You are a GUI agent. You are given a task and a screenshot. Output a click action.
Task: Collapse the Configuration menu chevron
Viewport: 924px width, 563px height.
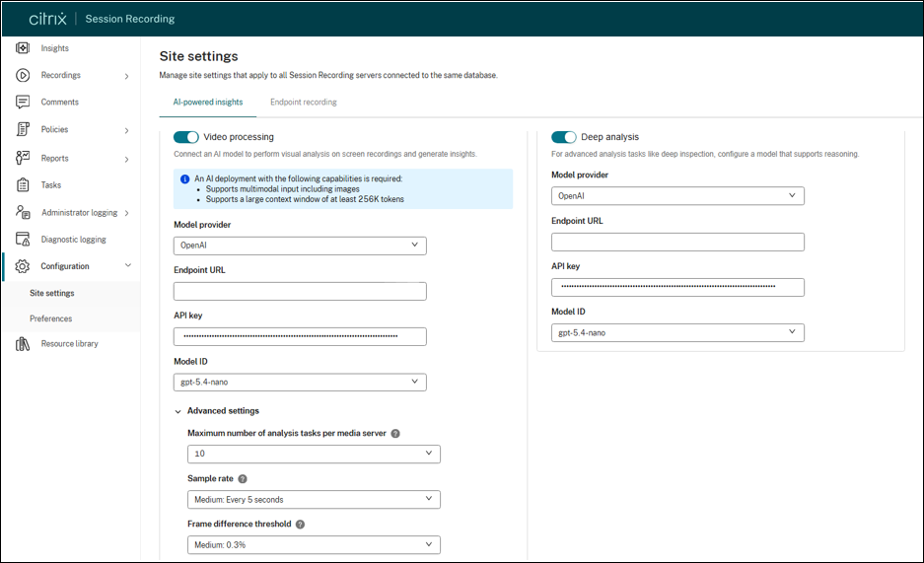128,265
